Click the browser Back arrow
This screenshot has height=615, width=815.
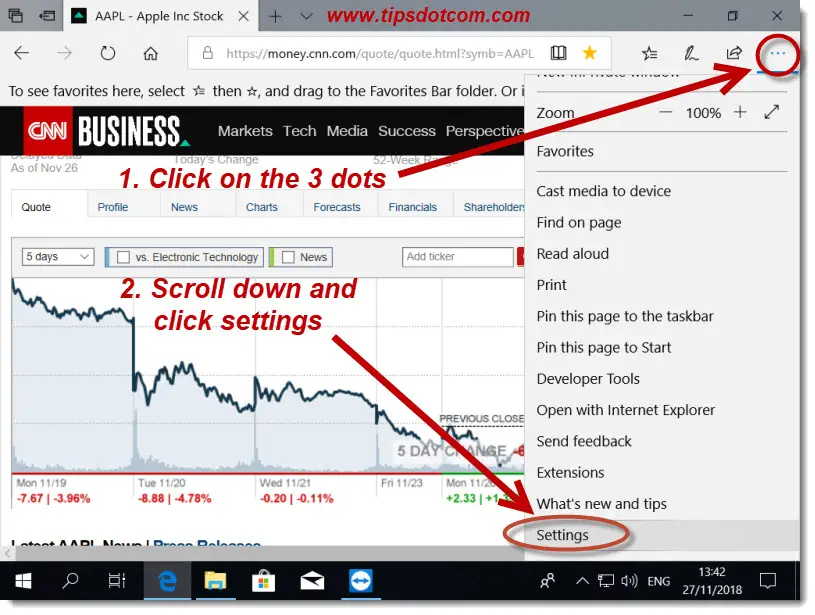coord(21,53)
